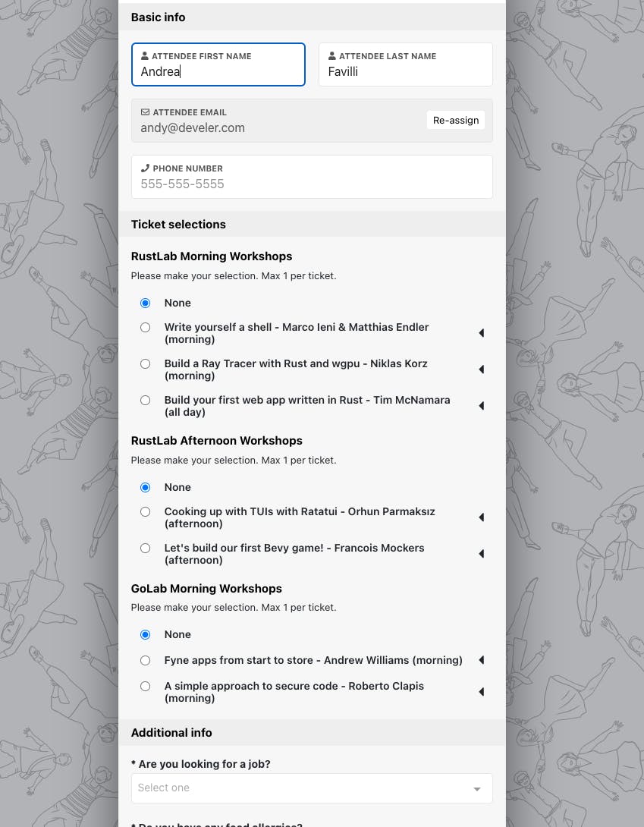Select Write yourself a shell radio option

[145, 328]
